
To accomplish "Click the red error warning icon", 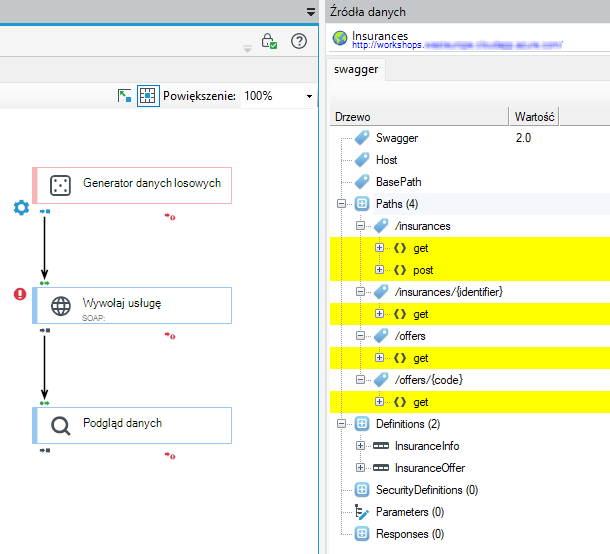I will click(20, 294).
